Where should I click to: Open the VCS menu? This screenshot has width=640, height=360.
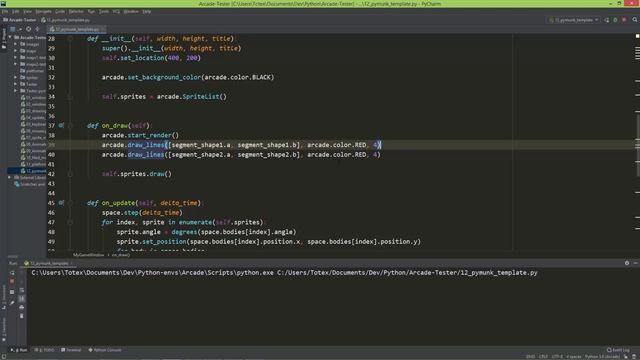(x=116, y=11)
